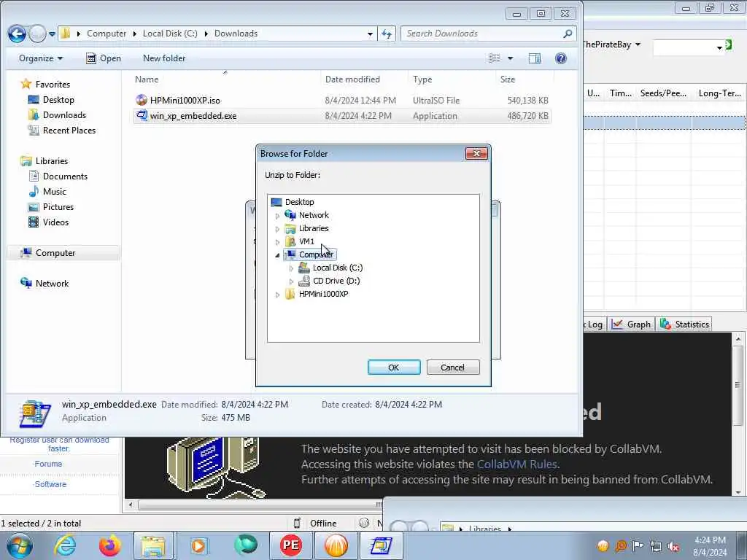Select HPMini1000XP.iso file
747x560 pixels.
185,101
